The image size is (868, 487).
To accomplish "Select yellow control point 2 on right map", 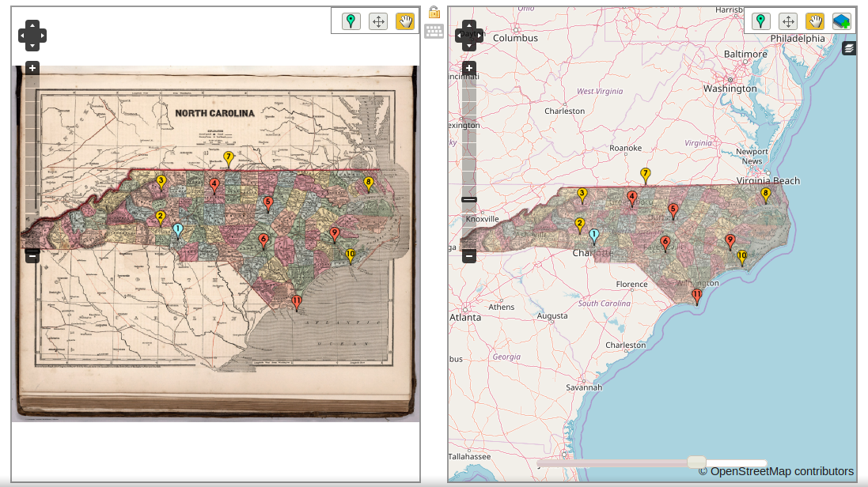I will [x=579, y=225].
